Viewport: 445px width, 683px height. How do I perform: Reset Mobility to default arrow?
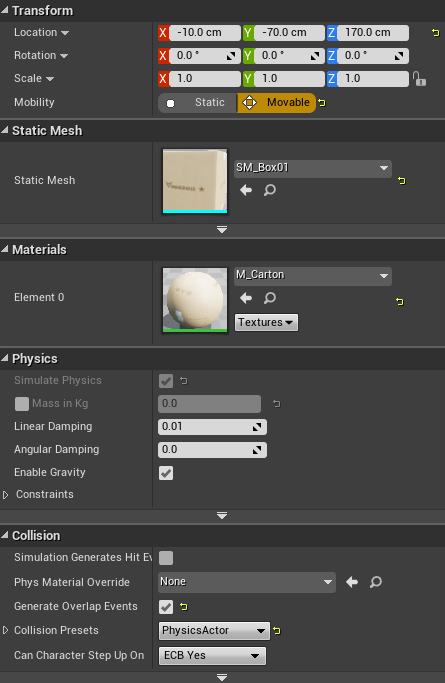(x=322, y=103)
